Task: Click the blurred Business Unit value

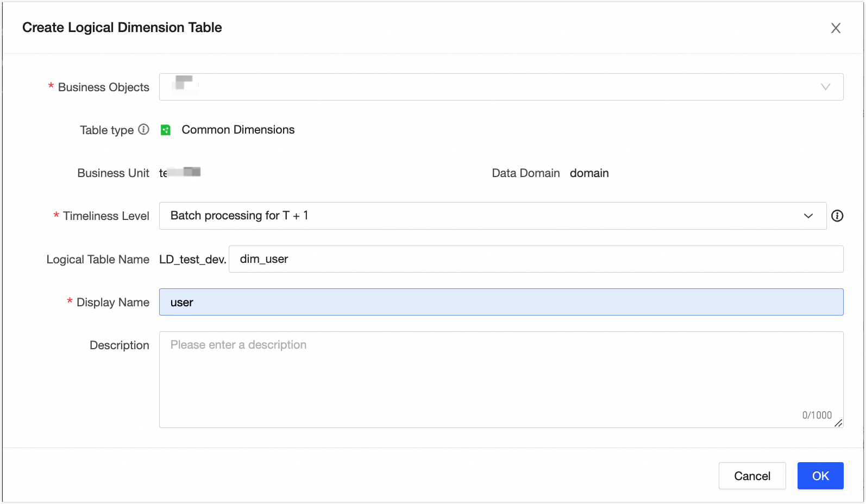Action: 180,173
